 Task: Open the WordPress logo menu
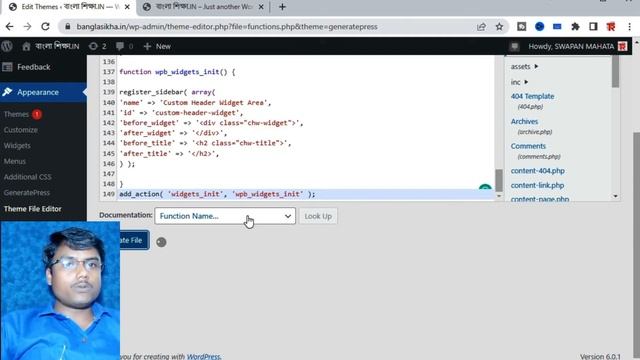pos(7,46)
